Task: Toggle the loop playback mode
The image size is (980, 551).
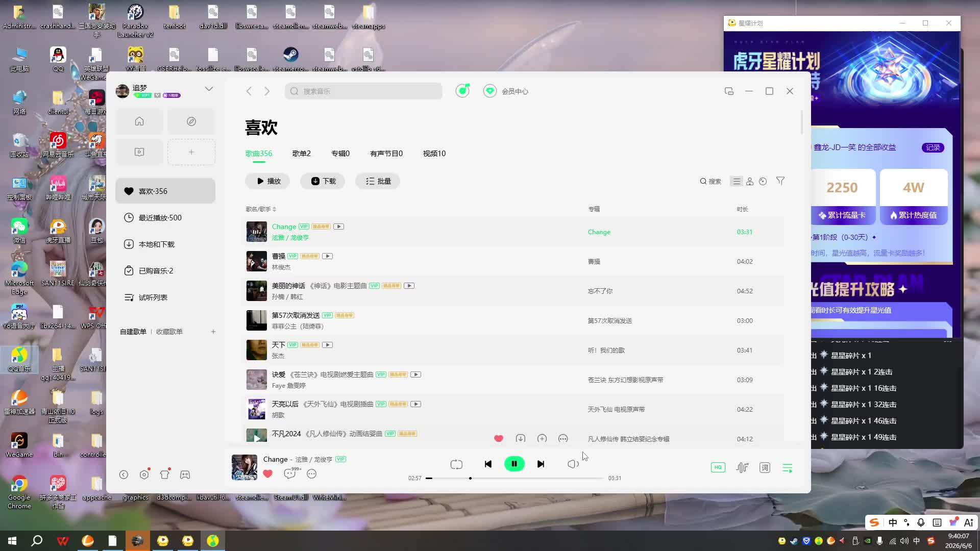Action: click(456, 464)
